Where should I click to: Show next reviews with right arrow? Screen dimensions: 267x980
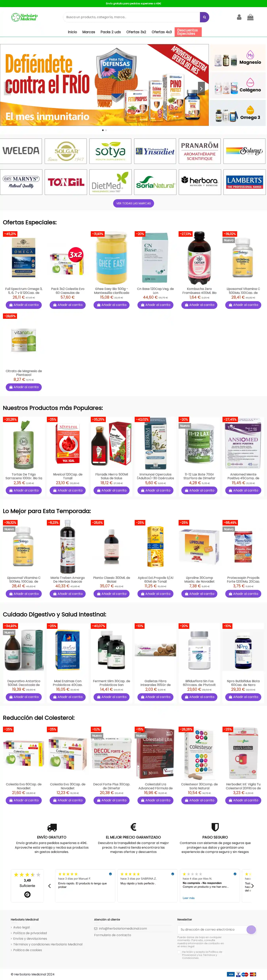click(x=252, y=886)
